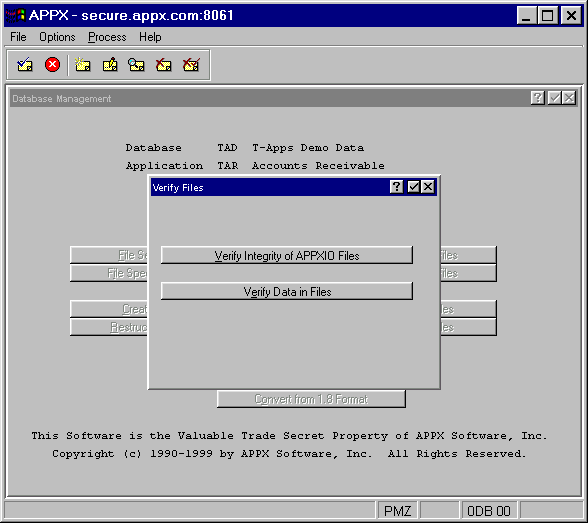Image resolution: width=588 pixels, height=523 pixels.
Task: Click the partially hidden Restruc... button
Action: (x=109, y=327)
